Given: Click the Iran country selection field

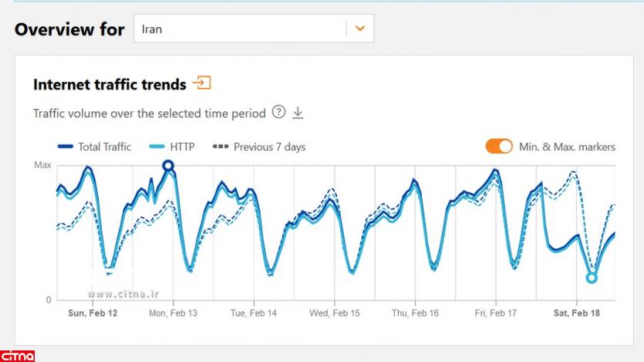Looking at the screenshot, I should coord(239,29).
